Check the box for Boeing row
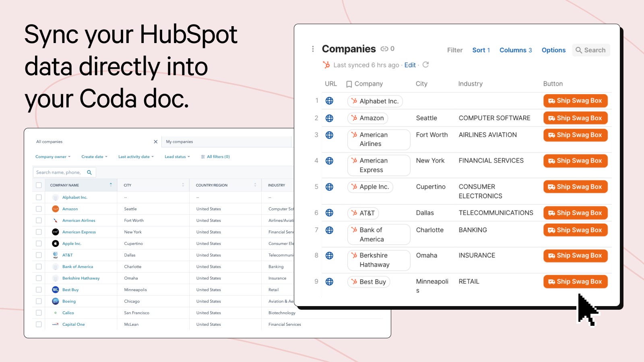 pos(39,301)
